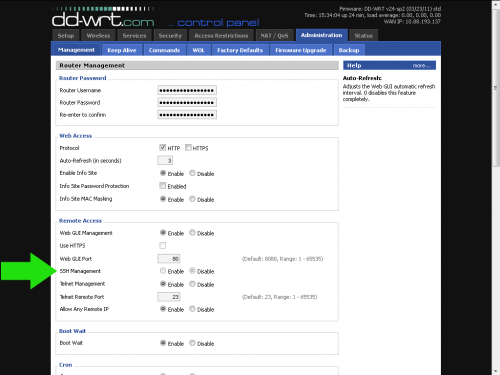Click the Telnet Remote Port field
This screenshot has width=500, height=375.
[169, 297]
